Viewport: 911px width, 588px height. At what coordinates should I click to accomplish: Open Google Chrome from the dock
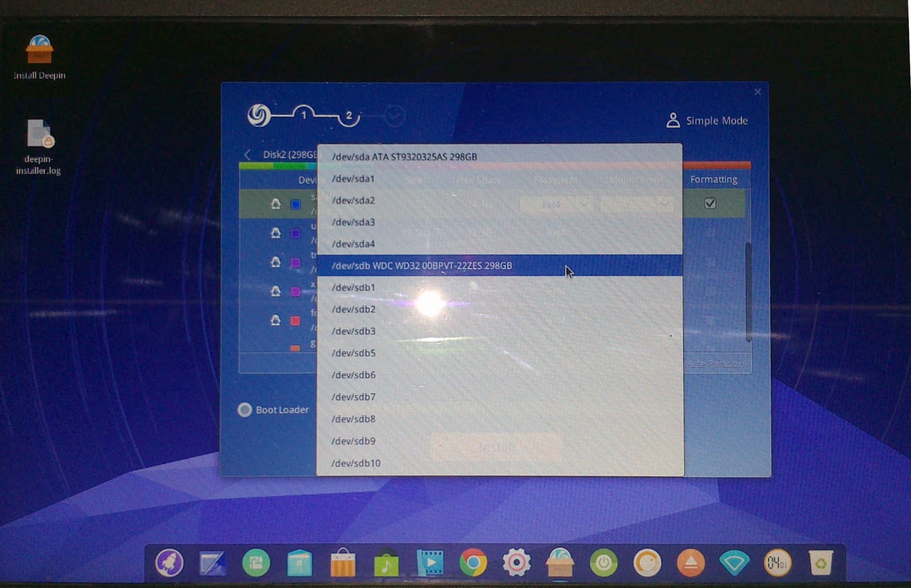[473, 563]
